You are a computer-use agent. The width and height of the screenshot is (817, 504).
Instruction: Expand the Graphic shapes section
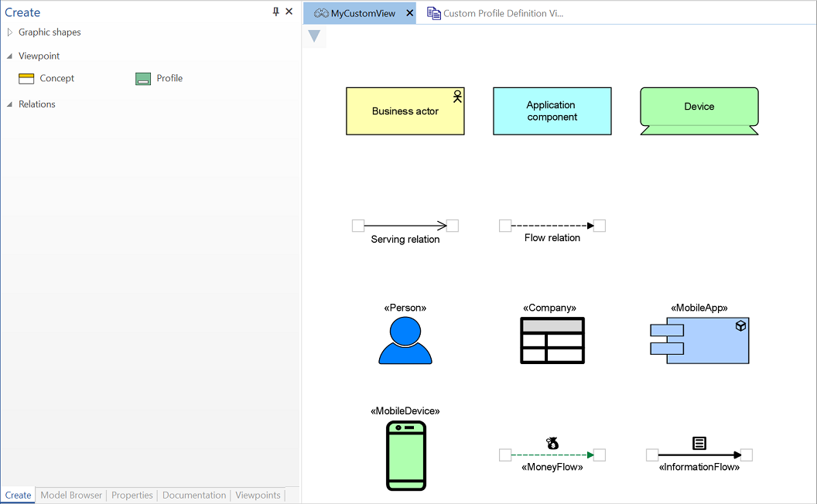(10, 32)
